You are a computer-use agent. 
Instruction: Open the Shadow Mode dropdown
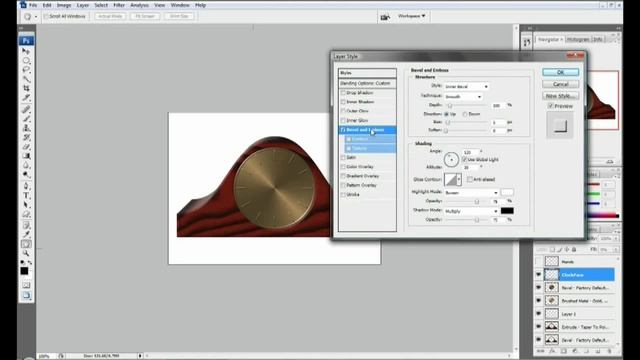pos(471,211)
